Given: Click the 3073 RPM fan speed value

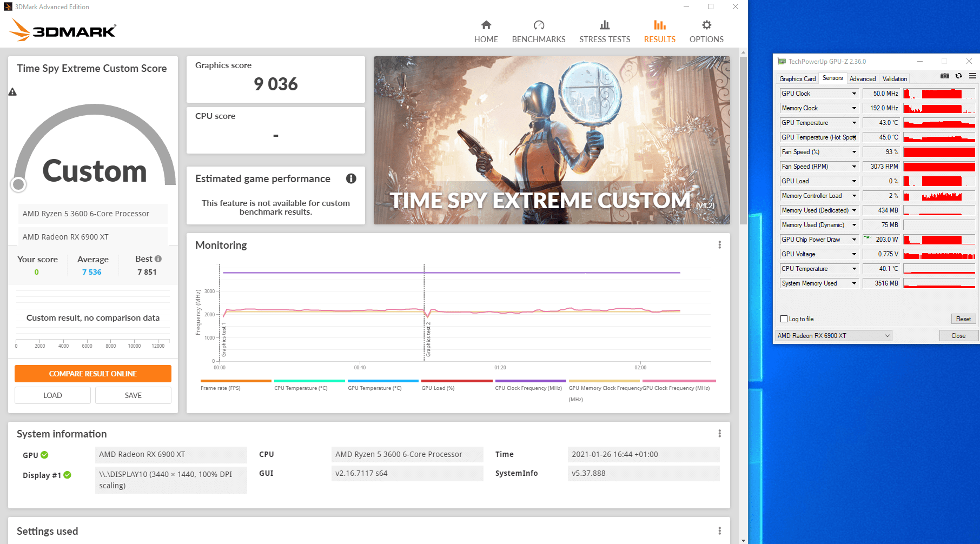Looking at the screenshot, I should 882,167.
